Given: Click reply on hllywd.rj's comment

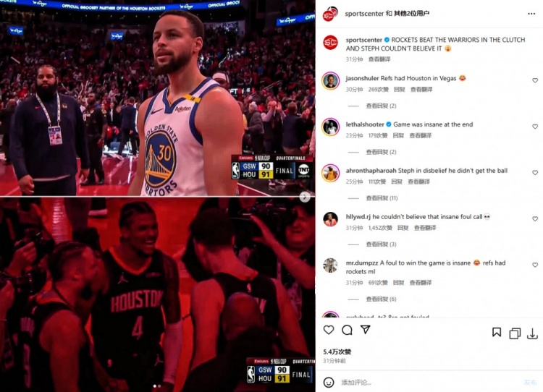Looking at the screenshot, I should pos(403,228).
